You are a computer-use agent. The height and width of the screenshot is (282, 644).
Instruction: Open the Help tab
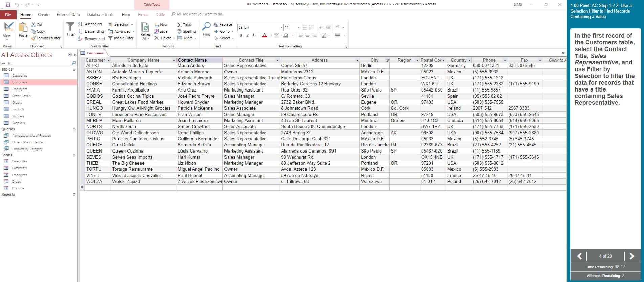pos(126,15)
